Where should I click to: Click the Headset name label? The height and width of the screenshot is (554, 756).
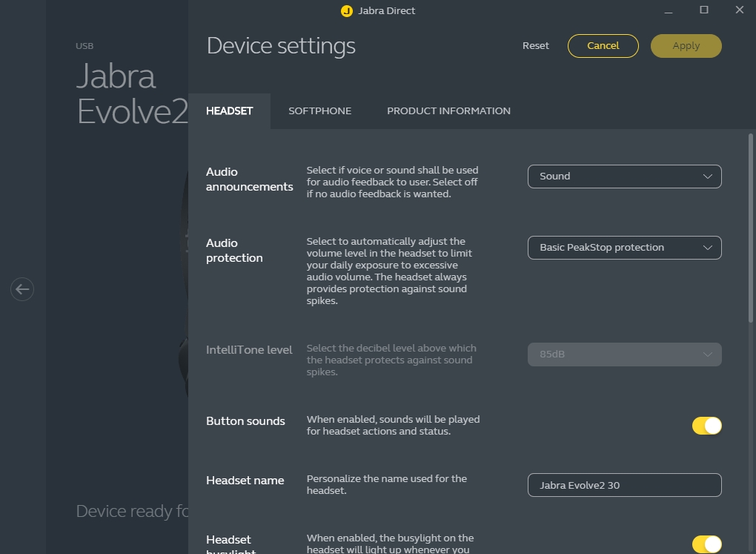click(x=245, y=480)
